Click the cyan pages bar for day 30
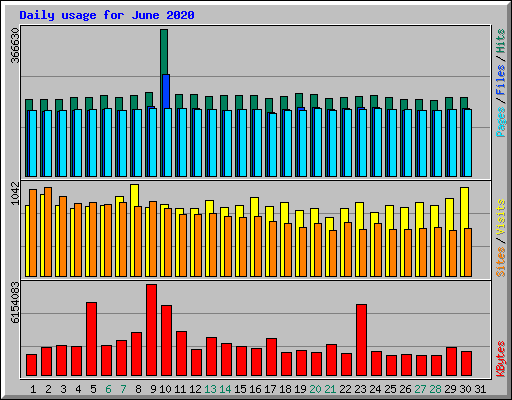 (x=468, y=143)
